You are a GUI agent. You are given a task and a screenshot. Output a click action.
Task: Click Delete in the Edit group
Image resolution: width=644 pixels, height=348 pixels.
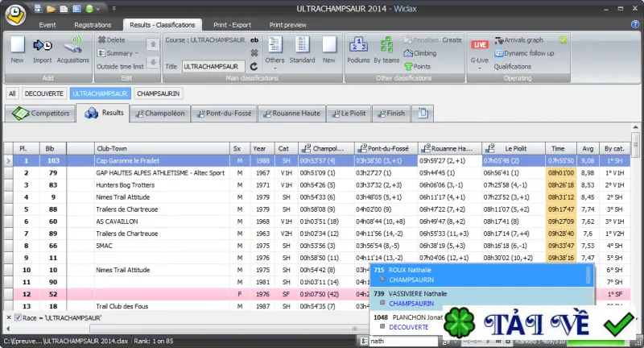tap(111, 39)
